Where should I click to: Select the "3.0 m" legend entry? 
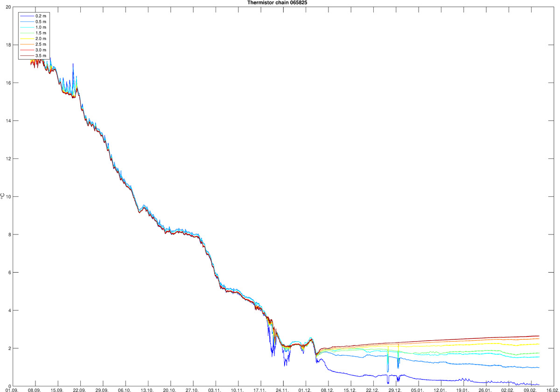[x=34, y=50]
